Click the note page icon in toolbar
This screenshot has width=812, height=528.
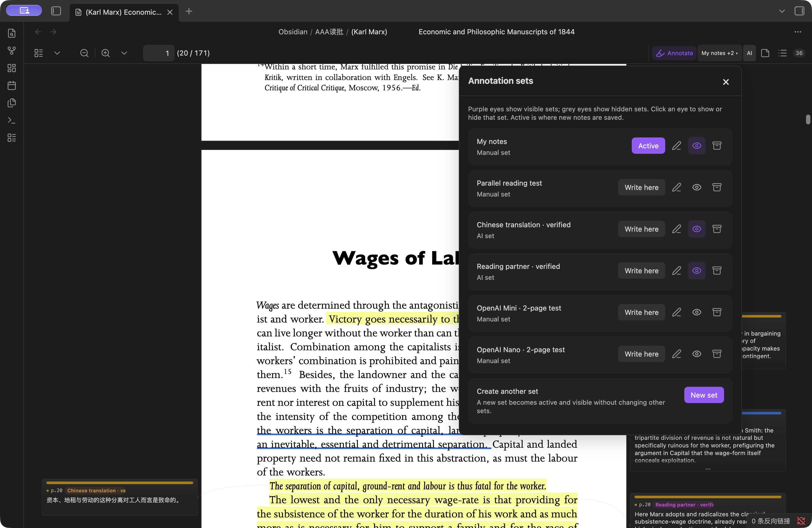[765, 53]
